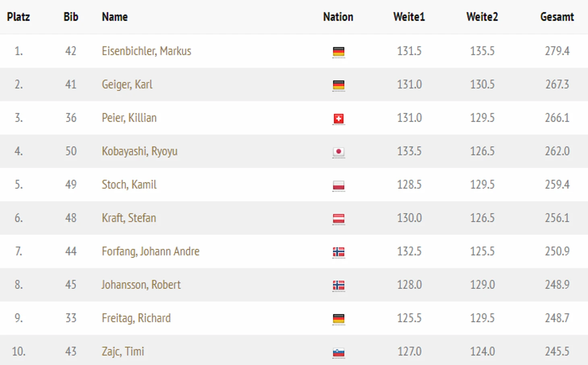Click the Norwegian flag for Robert Johansson

pos(338,286)
